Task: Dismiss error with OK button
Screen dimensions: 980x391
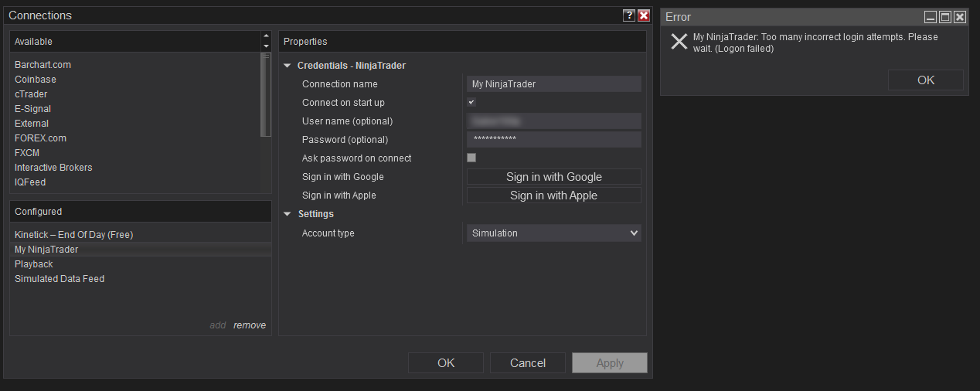Action: coord(925,80)
